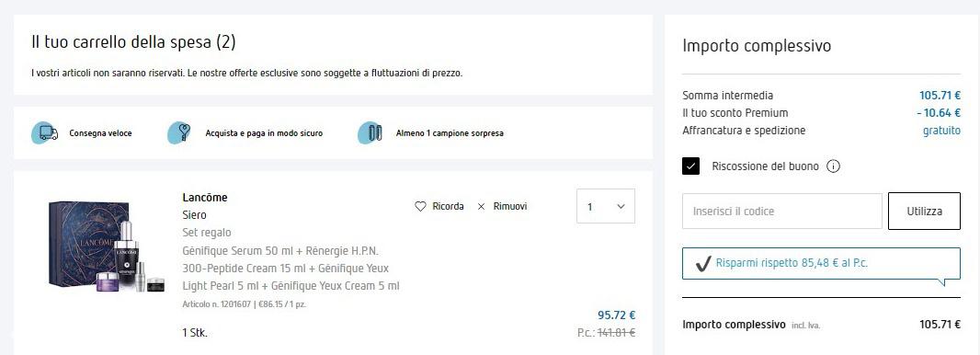Viewport: 980px width, 355px height.
Task: Open the info icon next to Riscossione del buono
Action: [x=833, y=166]
